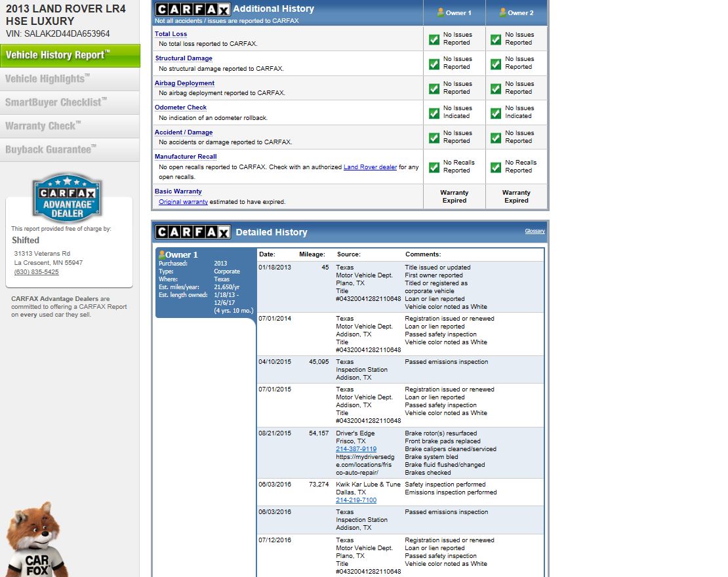Screen dimensions: 728x577
Task: Click the Structural Damage green check for Owner 1
Action: click(x=434, y=64)
